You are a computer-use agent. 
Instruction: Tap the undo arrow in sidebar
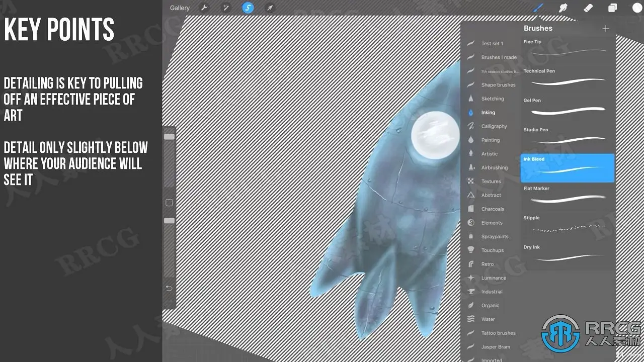pyautogui.click(x=169, y=288)
